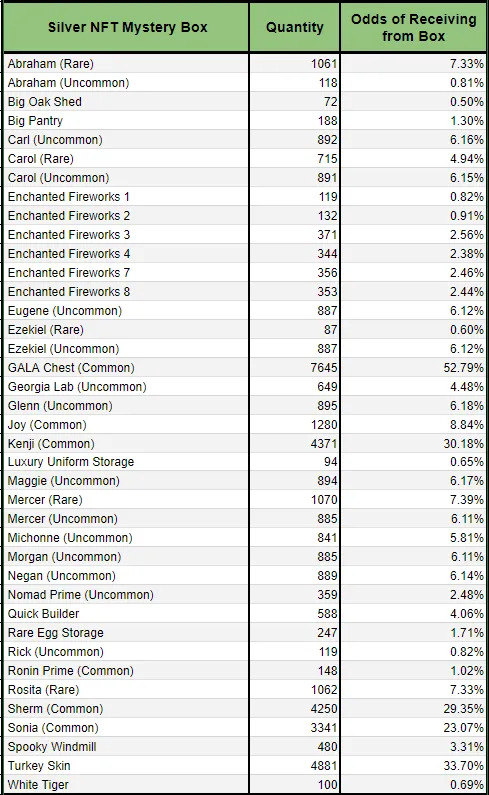Image resolution: width=489 pixels, height=795 pixels.
Task: Click the White Tiger cell
Action: click(126, 784)
